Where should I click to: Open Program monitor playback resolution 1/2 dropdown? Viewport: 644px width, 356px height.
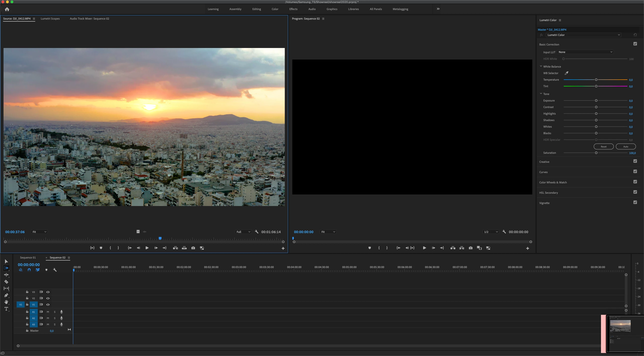(491, 232)
